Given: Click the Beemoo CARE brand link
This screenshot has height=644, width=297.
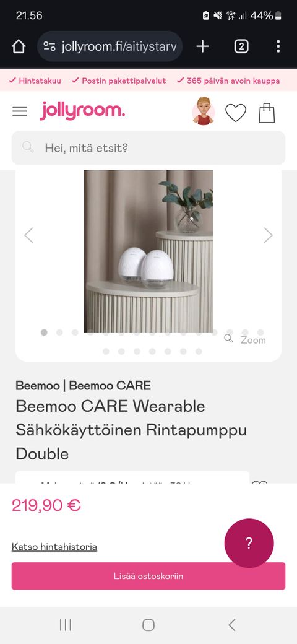Looking at the screenshot, I should [x=110, y=385].
